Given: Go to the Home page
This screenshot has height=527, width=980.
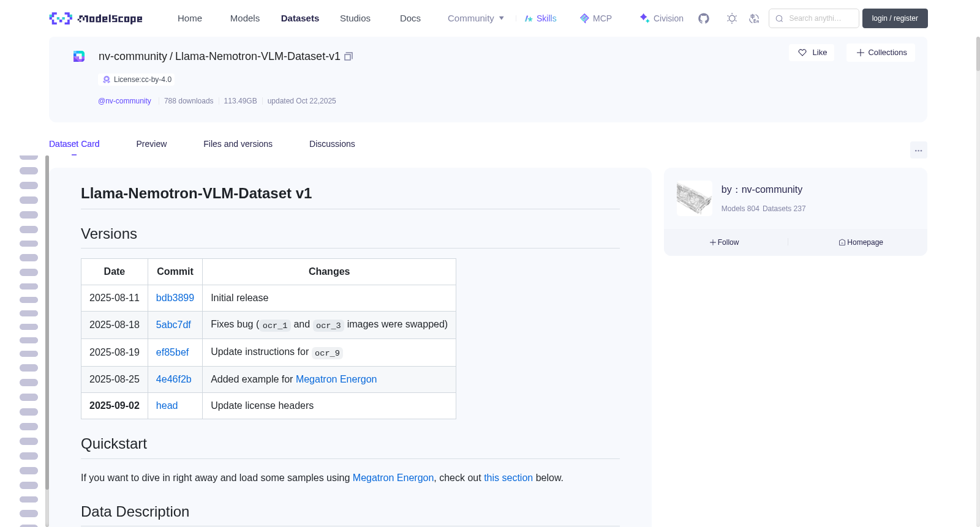Looking at the screenshot, I should 190,18.
